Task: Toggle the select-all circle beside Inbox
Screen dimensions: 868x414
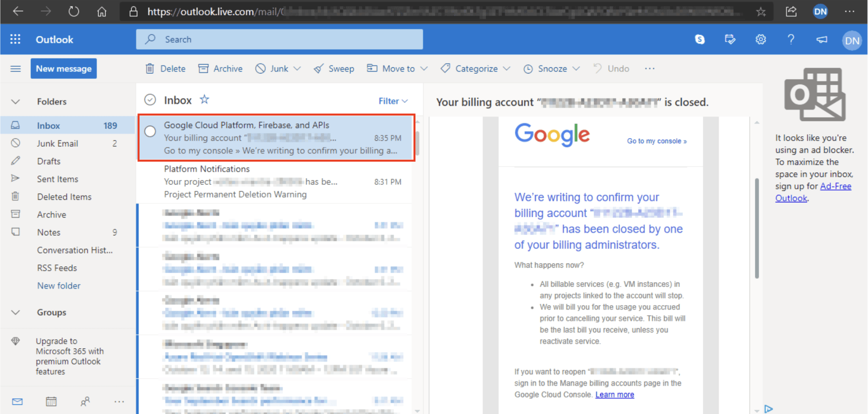Action: pyautogui.click(x=150, y=100)
